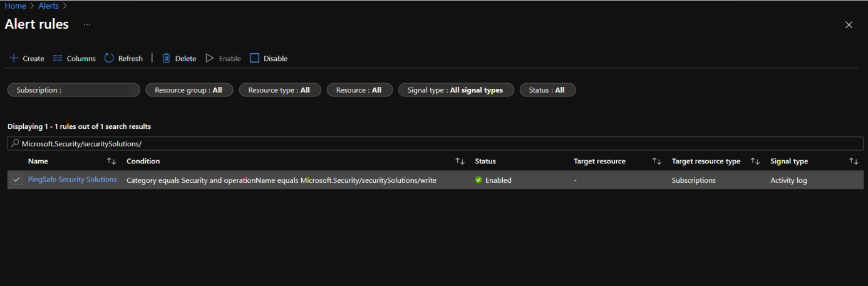Open the Resource group filter

point(189,90)
